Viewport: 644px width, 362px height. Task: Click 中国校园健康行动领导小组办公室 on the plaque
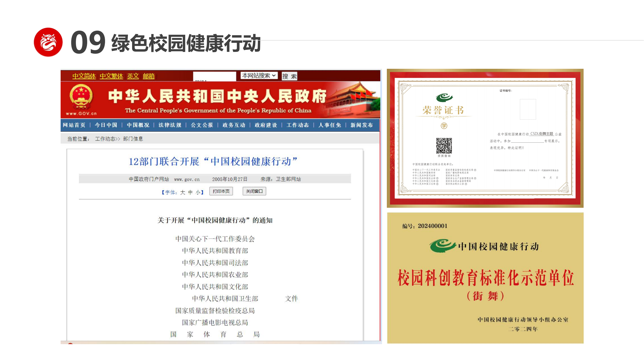coord(523,320)
